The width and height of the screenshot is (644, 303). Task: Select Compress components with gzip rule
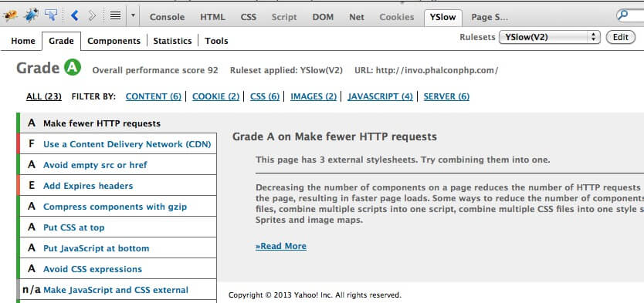coord(115,207)
